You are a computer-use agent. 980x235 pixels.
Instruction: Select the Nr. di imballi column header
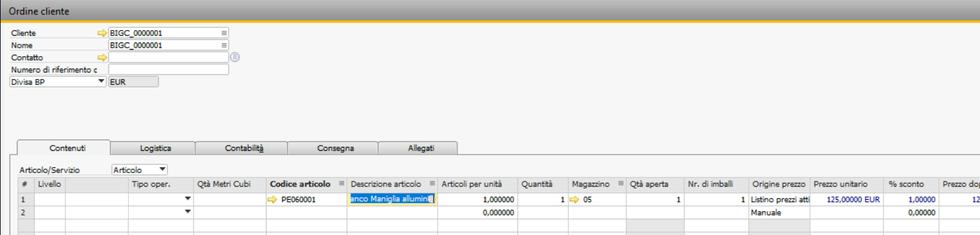coord(716,184)
